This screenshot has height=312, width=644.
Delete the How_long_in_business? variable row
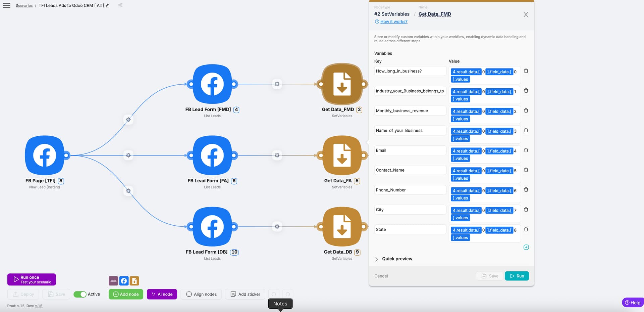(526, 71)
